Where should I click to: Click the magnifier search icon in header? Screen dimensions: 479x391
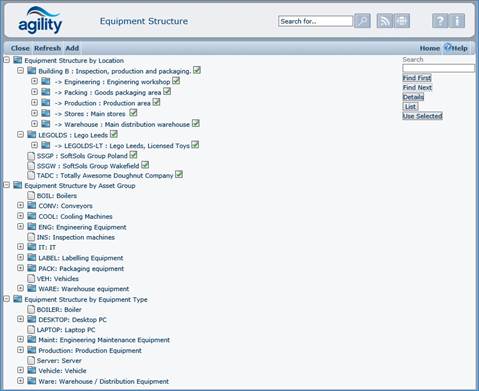[x=362, y=21]
